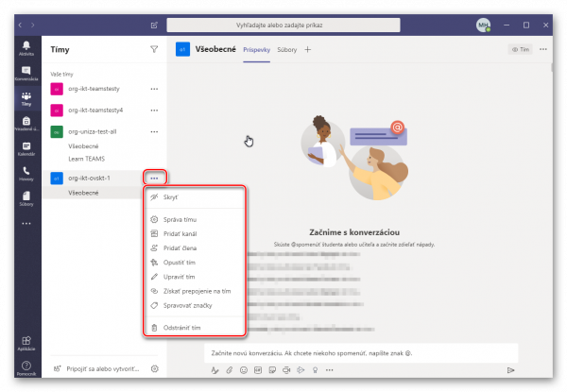Open more options for org-uniza-test-all
This screenshot has width=567, height=392.
pos(154,132)
